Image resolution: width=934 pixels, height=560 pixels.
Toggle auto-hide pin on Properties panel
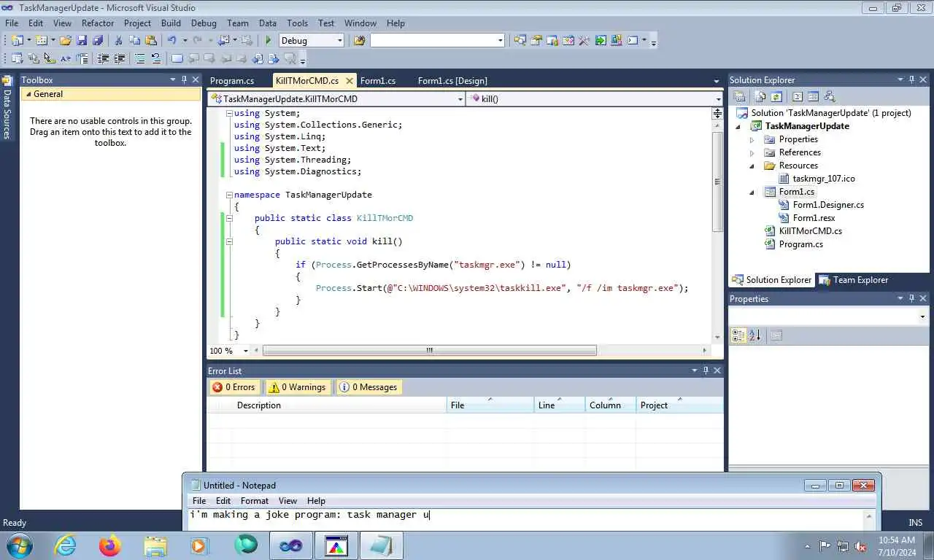tap(911, 298)
